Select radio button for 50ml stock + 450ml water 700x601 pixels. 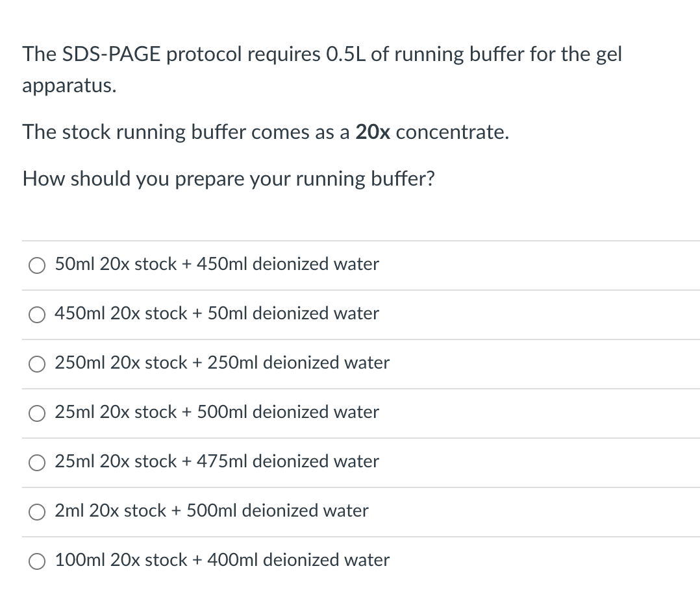36,265
